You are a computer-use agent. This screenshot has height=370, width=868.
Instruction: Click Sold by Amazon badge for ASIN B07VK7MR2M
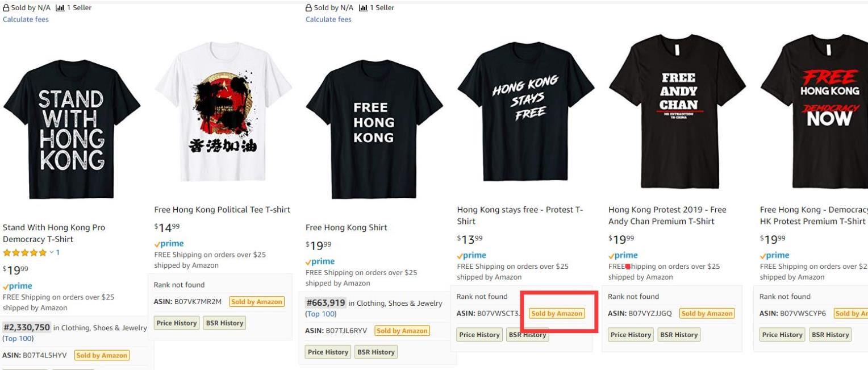257,302
